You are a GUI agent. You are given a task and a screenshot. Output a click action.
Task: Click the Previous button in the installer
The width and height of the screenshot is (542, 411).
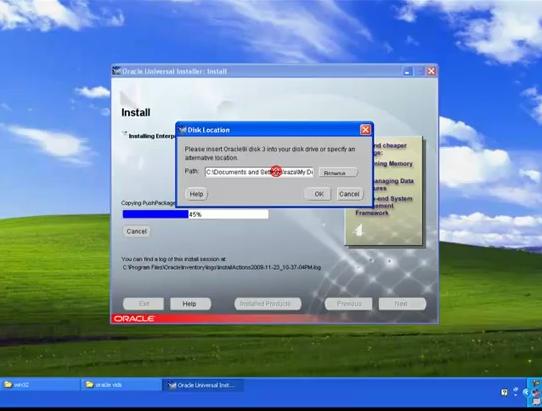[x=348, y=304]
